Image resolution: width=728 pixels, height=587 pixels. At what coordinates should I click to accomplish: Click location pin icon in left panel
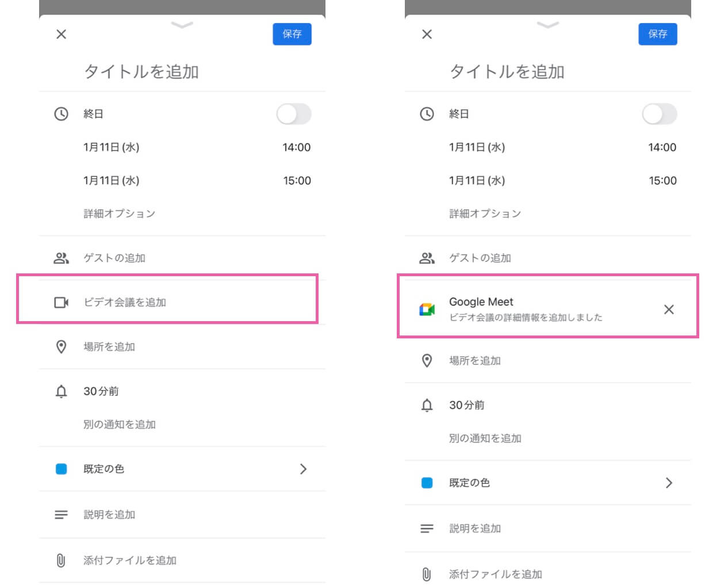click(61, 346)
